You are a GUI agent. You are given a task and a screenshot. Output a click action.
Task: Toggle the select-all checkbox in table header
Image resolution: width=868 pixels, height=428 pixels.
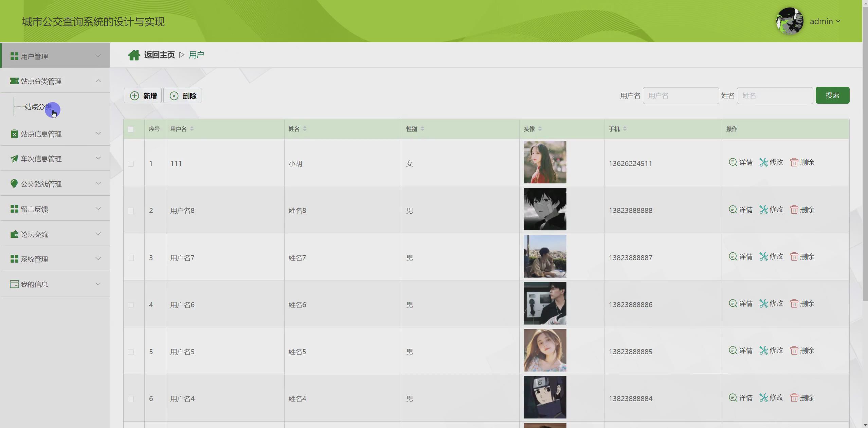click(x=131, y=129)
